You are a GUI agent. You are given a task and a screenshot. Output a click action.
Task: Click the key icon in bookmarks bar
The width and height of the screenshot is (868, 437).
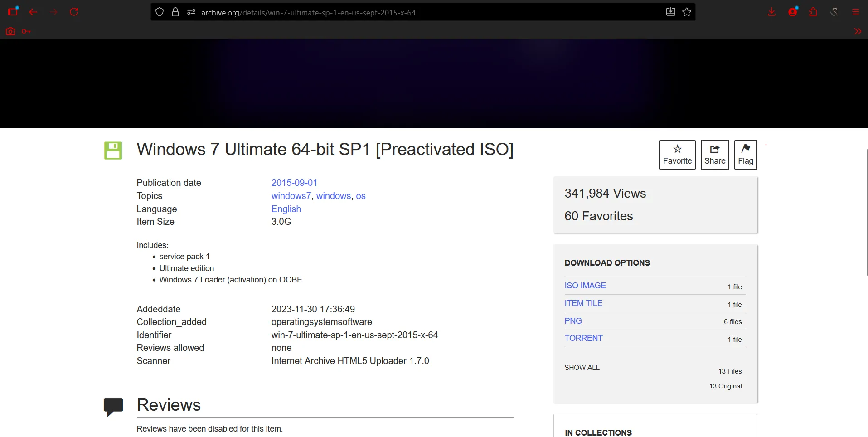[x=26, y=31]
